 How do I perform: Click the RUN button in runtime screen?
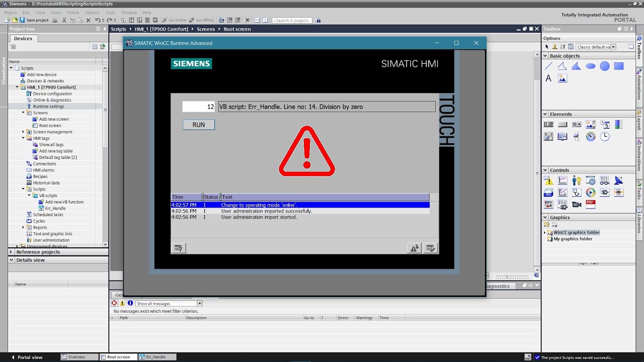tap(199, 125)
